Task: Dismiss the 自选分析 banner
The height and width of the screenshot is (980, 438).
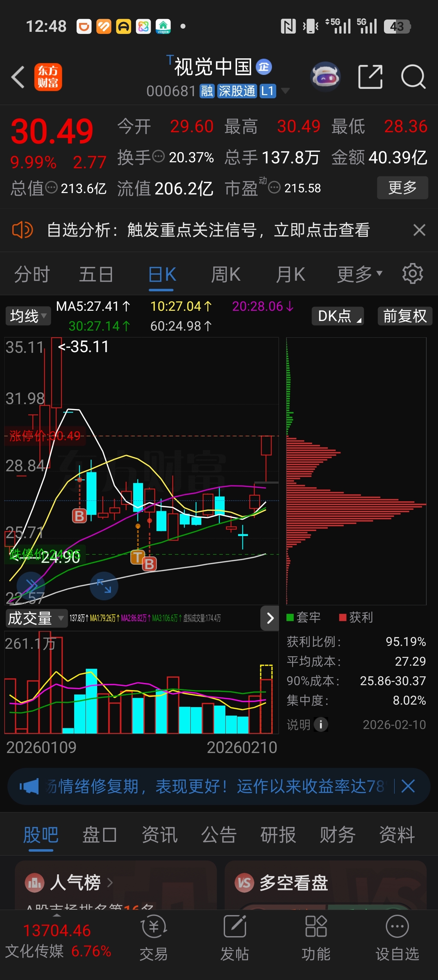Action: click(x=419, y=230)
